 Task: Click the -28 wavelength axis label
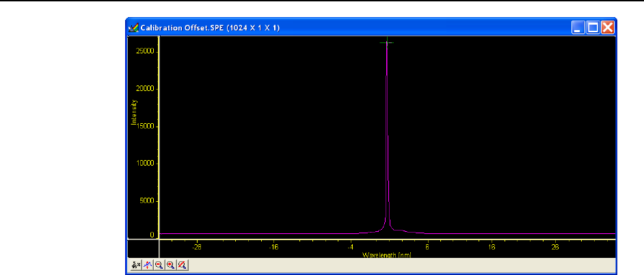(x=197, y=247)
